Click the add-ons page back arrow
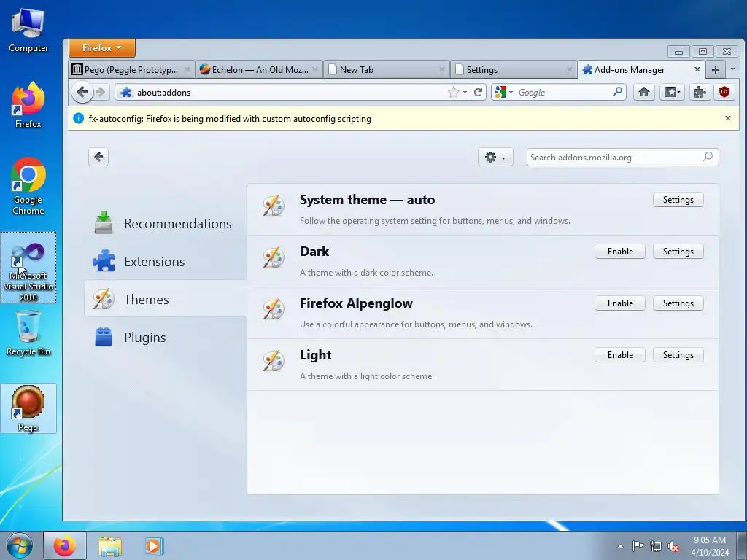Viewport: 747px width, 560px height. pos(98,157)
